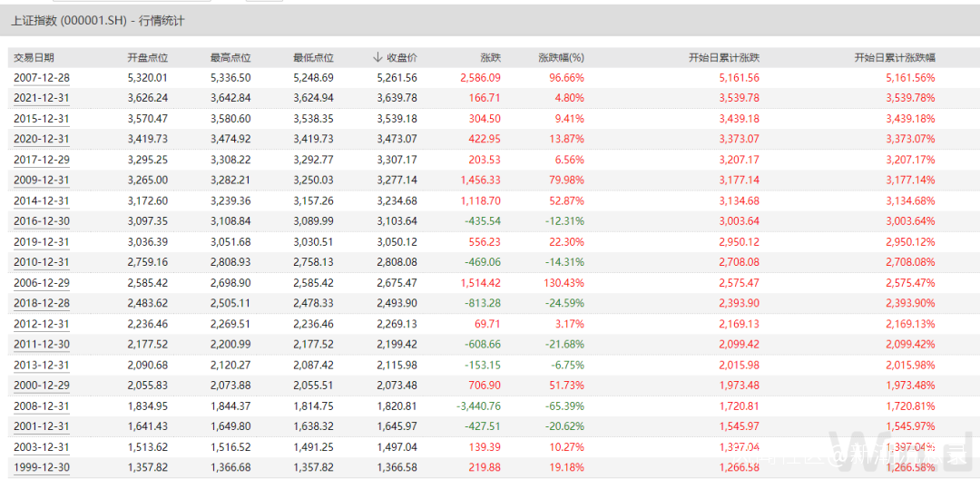Select the date 2001-12-31
The height and width of the screenshot is (479, 980).
point(41,426)
